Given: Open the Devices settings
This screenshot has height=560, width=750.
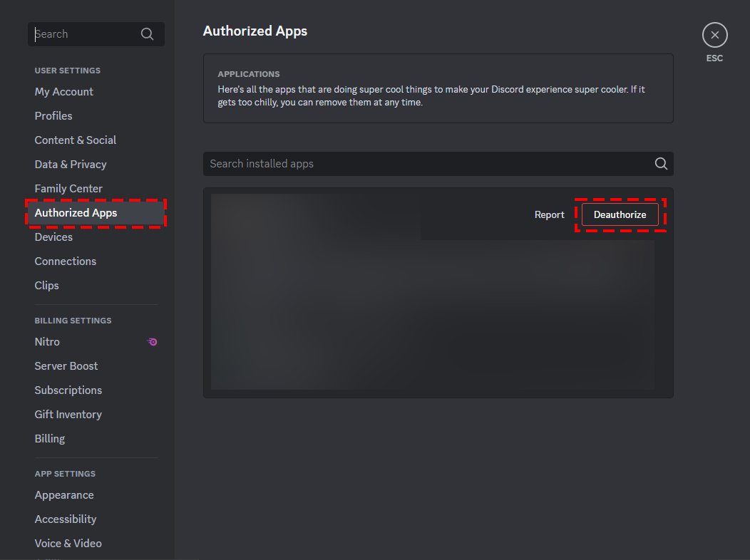Looking at the screenshot, I should click(53, 237).
